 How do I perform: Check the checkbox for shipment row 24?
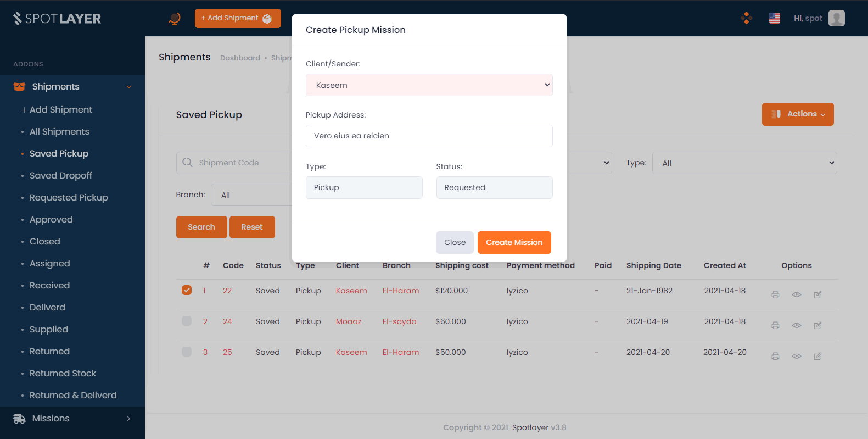[x=187, y=321]
